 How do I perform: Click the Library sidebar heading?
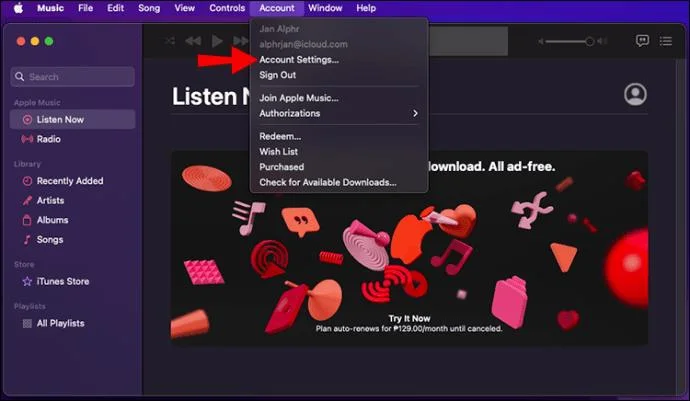pos(27,164)
